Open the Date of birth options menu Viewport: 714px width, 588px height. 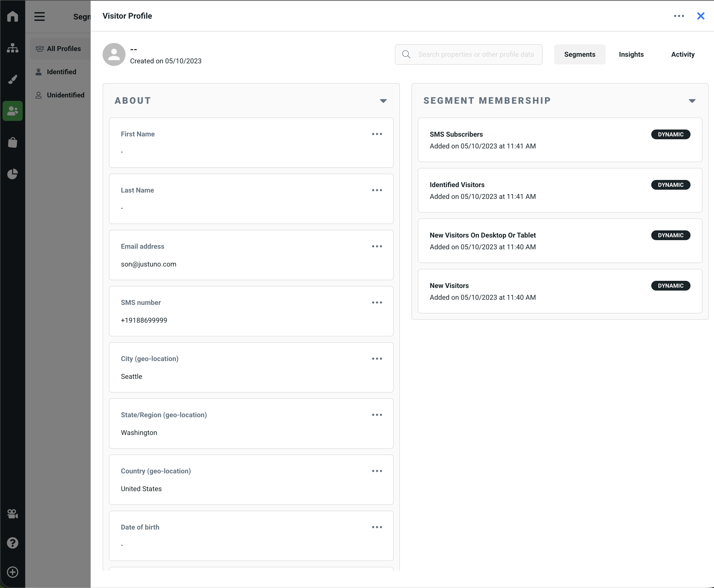pyautogui.click(x=377, y=527)
